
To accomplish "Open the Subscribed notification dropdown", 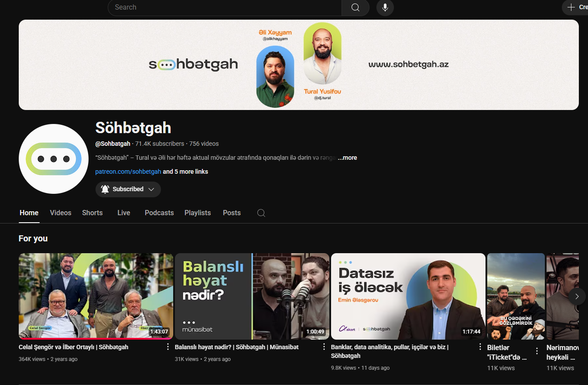I will [x=128, y=189].
